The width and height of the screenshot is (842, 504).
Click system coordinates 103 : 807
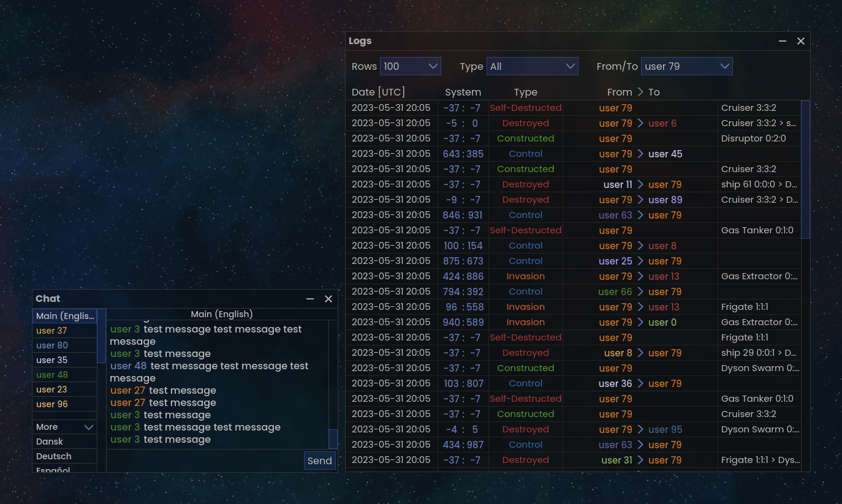[x=463, y=383]
